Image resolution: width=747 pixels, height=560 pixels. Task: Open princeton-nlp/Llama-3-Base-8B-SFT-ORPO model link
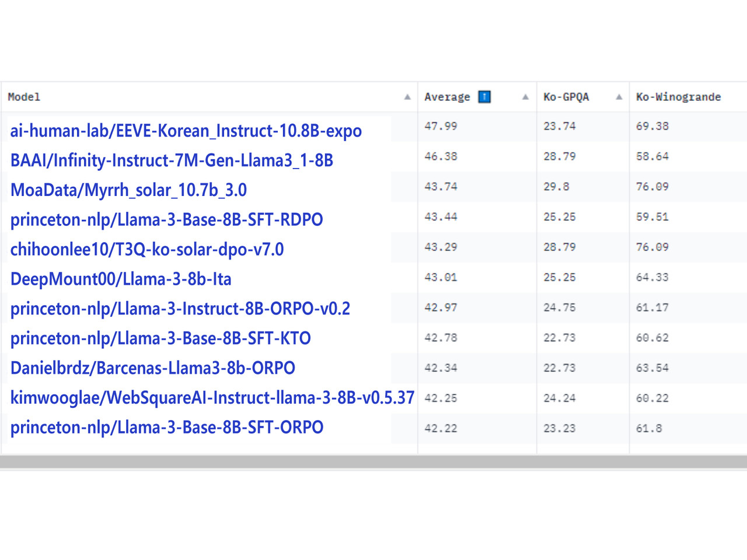pos(167,428)
